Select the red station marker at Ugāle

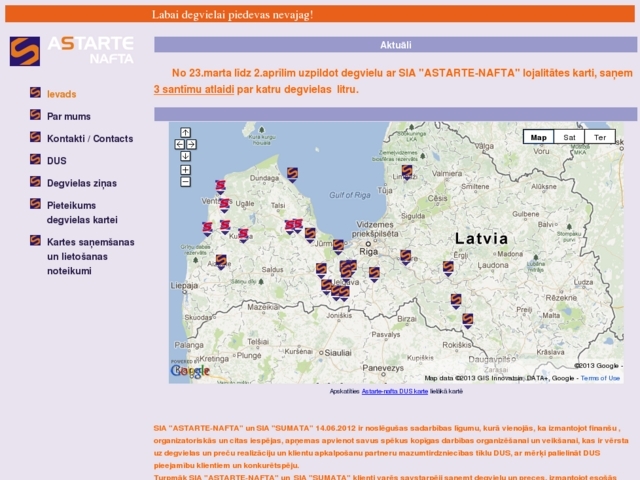(224, 205)
